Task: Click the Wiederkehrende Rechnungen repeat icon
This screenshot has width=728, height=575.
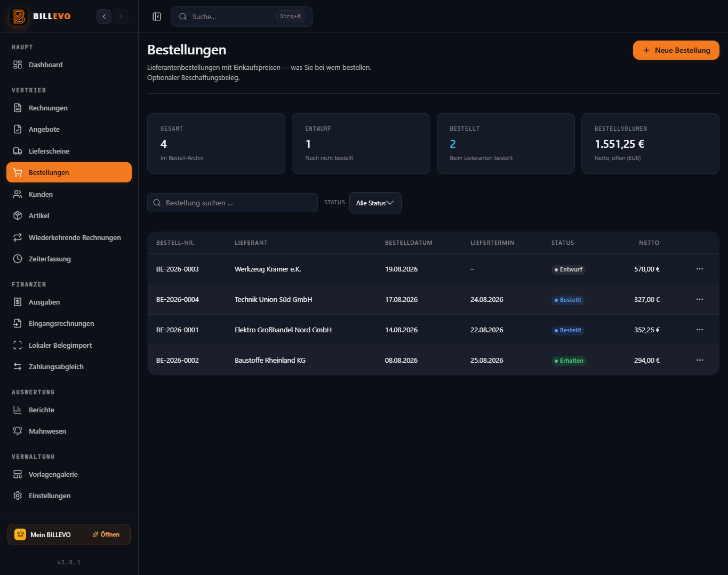Action: click(x=18, y=237)
